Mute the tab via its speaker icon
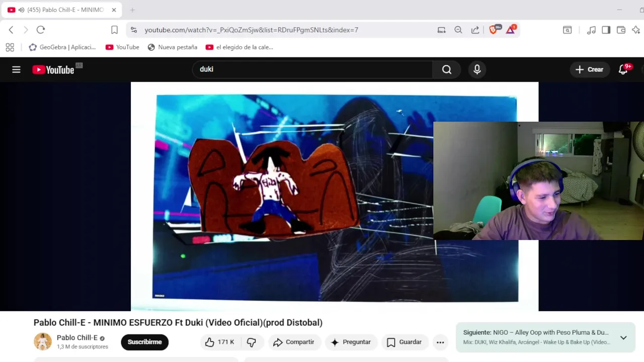Viewport: 644px width, 362px height. coord(21,10)
